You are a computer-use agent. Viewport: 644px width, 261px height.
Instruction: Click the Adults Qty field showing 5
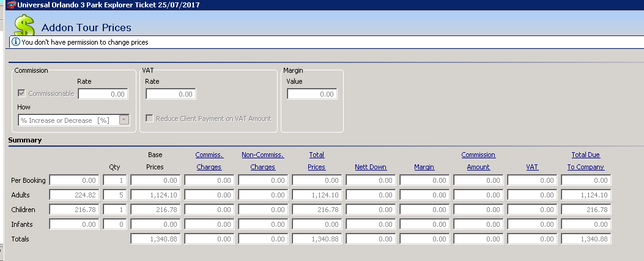[x=115, y=195]
